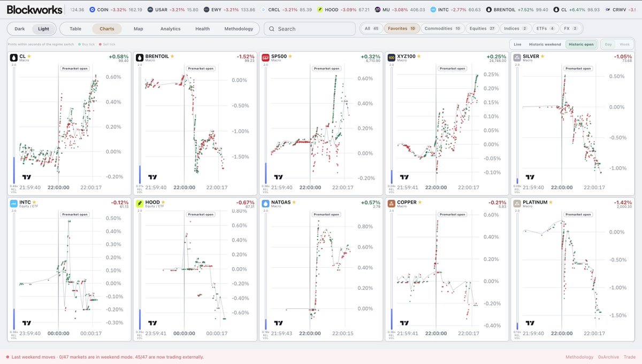
Task: Click COIN ticker icon in top tape
Action: click(x=93, y=10)
